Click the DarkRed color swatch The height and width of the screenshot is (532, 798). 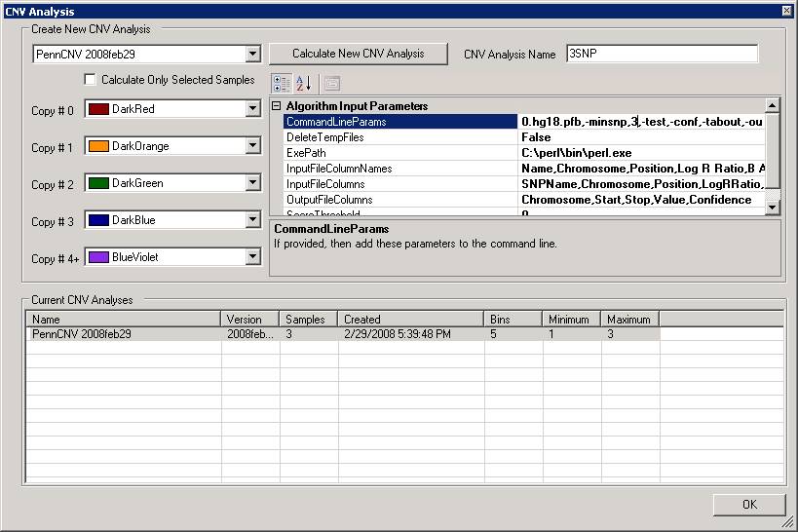tap(98, 109)
